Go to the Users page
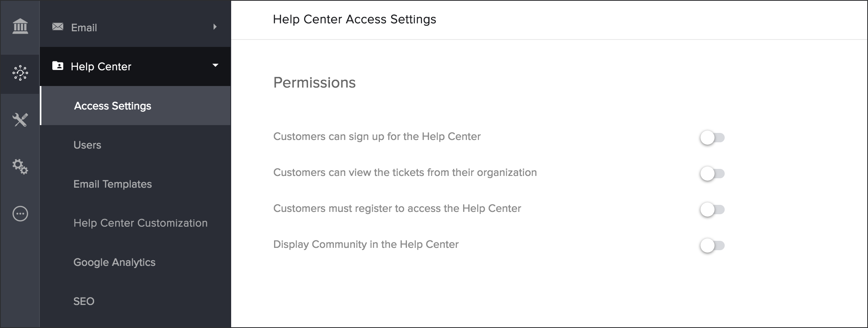 [x=87, y=145]
